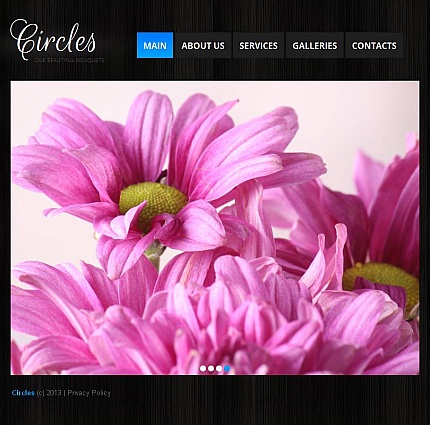
Task: Click the blue Circles footer link
Action: (x=23, y=393)
